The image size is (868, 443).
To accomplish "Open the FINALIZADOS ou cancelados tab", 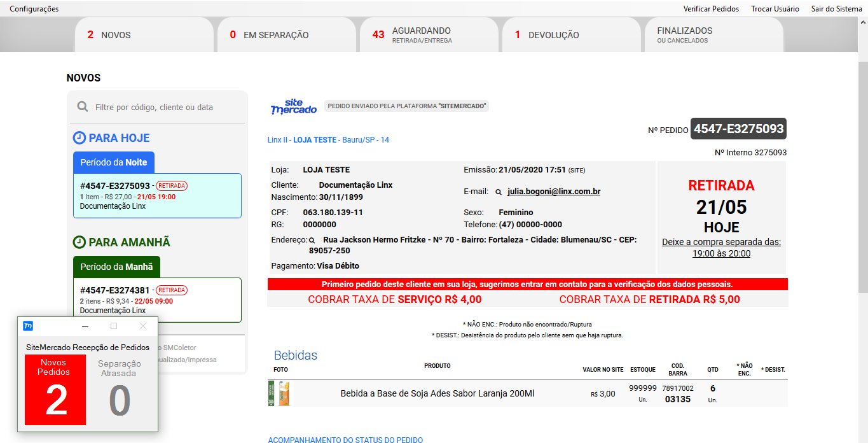I will point(713,35).
